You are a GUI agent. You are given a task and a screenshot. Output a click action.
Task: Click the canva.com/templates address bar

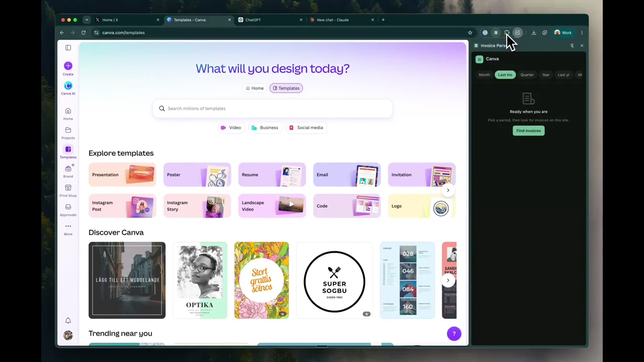pos(282,33)
